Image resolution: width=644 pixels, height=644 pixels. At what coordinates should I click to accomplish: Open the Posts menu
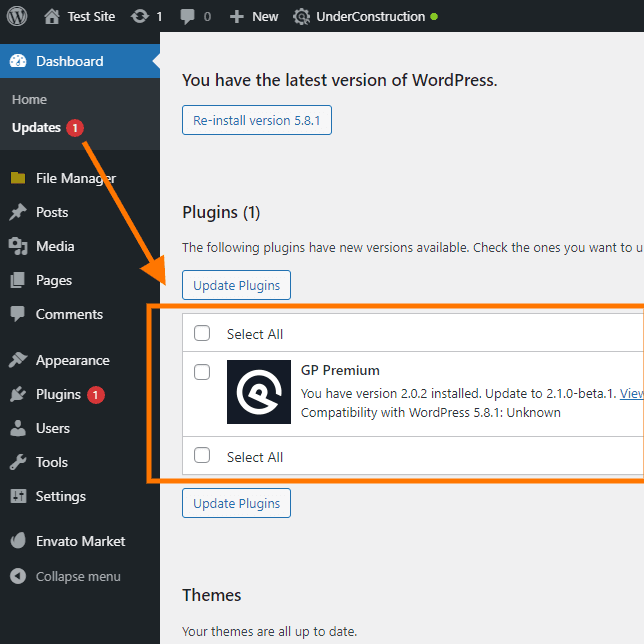(52, 212)
